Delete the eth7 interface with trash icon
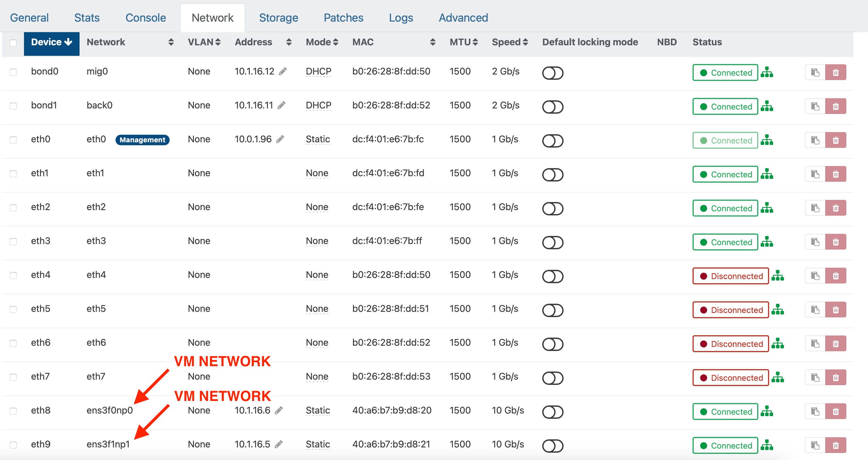Image resolution: width=868 pixels, height=460 pixels. 836,378
